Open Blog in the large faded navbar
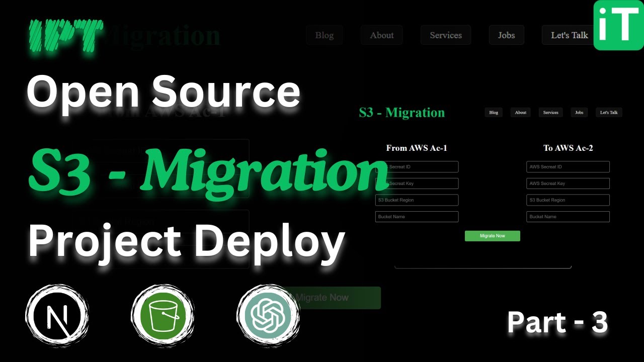This screenshot has width=644, height=362. (x=325, y=35)
